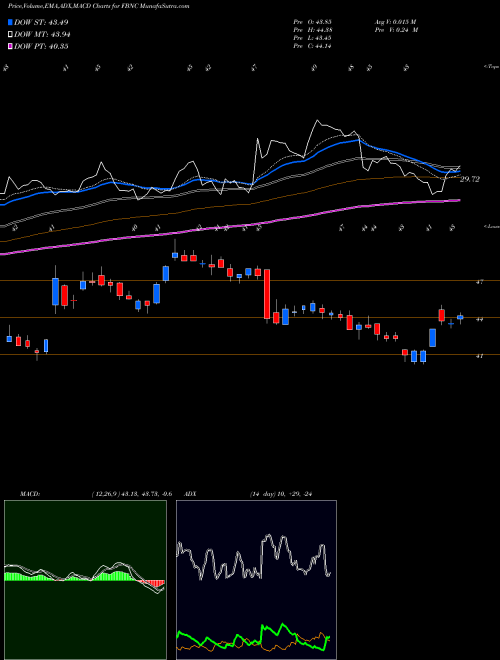Click the DOW MT: 43.94 legend label
The image size is (500, 660).
[x=42, y=35]
